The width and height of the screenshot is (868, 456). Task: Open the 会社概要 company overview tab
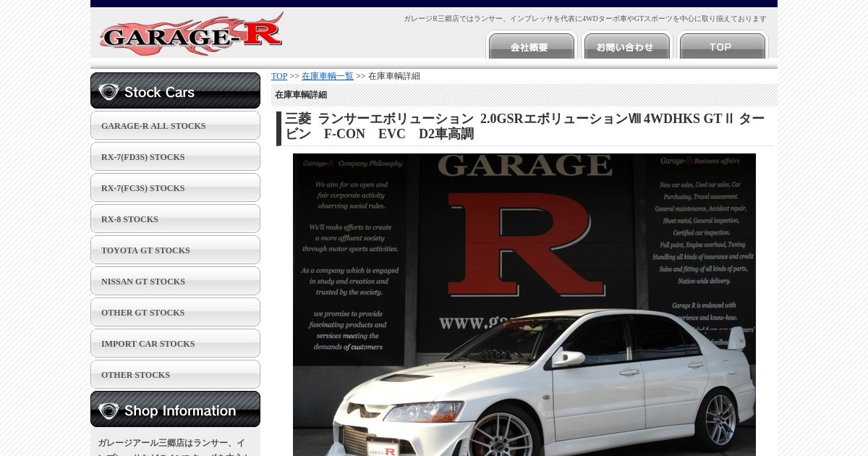coord(532,46)
